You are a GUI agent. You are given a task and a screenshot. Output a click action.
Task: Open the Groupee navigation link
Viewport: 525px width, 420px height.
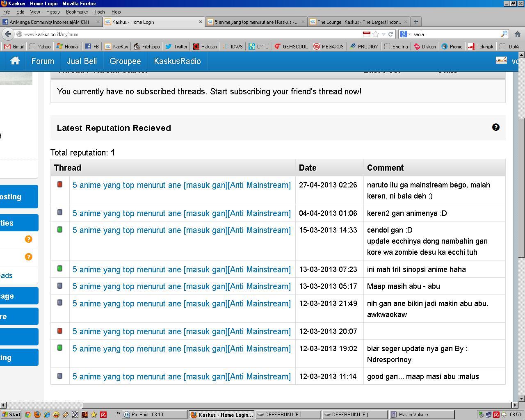[125, 61]
